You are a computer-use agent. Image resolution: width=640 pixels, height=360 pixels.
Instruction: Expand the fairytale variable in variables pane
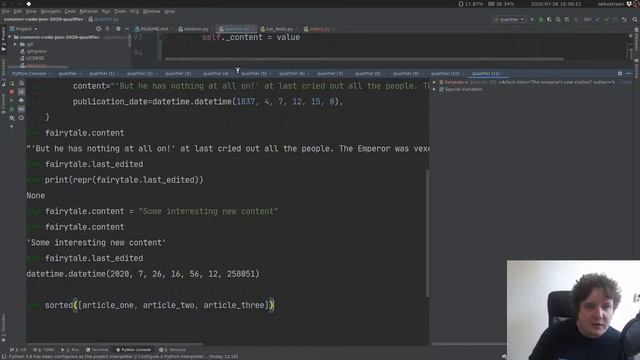click(434, 82)
